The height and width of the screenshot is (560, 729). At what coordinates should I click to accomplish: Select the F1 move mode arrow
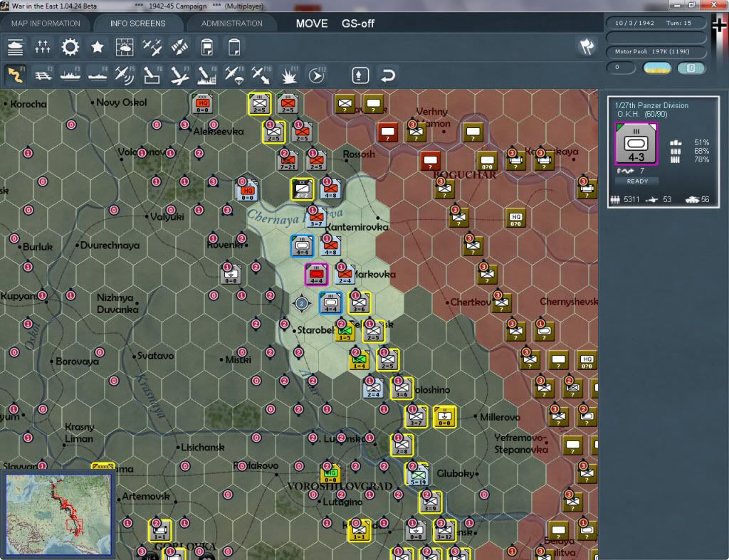16,75
